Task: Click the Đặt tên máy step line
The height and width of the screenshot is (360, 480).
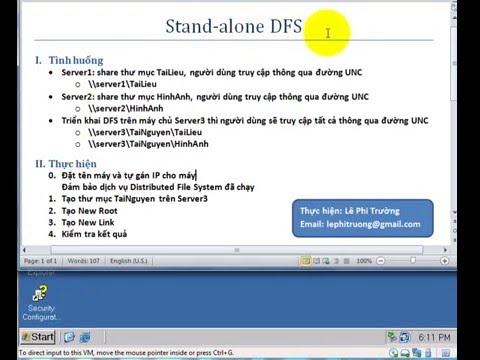Action: pyautogui.click(x=129, y=175)
